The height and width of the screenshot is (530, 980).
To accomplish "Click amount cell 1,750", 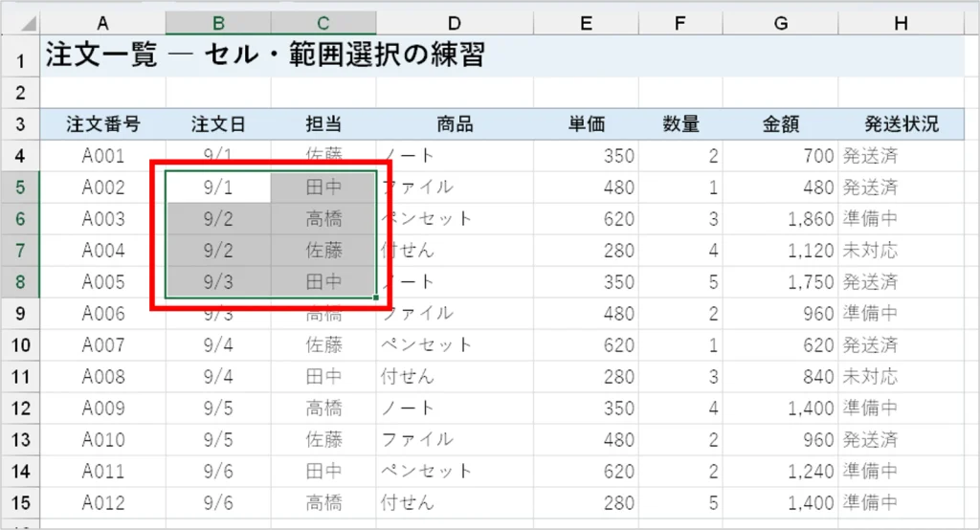I will point(780,282).
